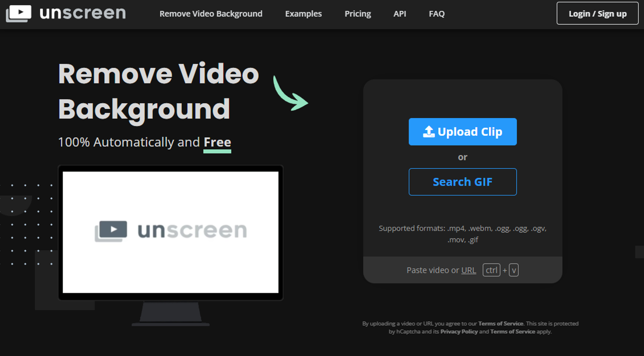Click the demo video preview on monitor
The width and height of the screenshot is (644, 356).
[171, 232]
